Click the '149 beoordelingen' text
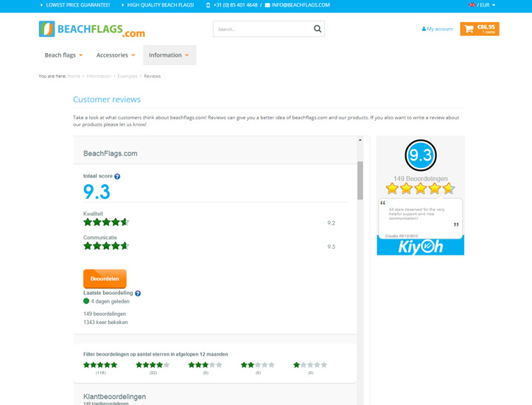 [x=105, y=314]
